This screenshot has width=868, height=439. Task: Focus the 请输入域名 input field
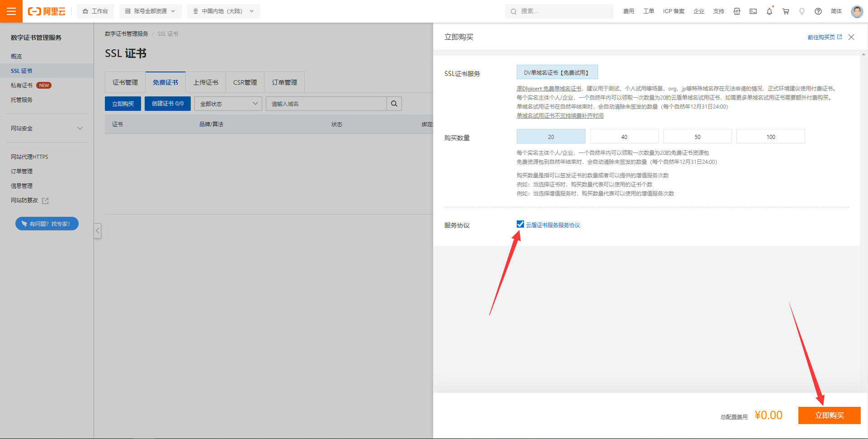(x=326, y=104)
